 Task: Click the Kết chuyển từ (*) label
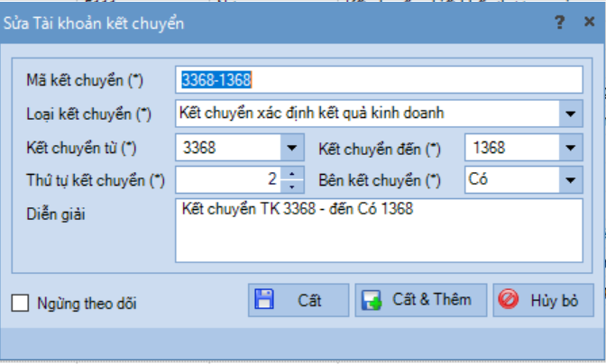pos(81,149)
